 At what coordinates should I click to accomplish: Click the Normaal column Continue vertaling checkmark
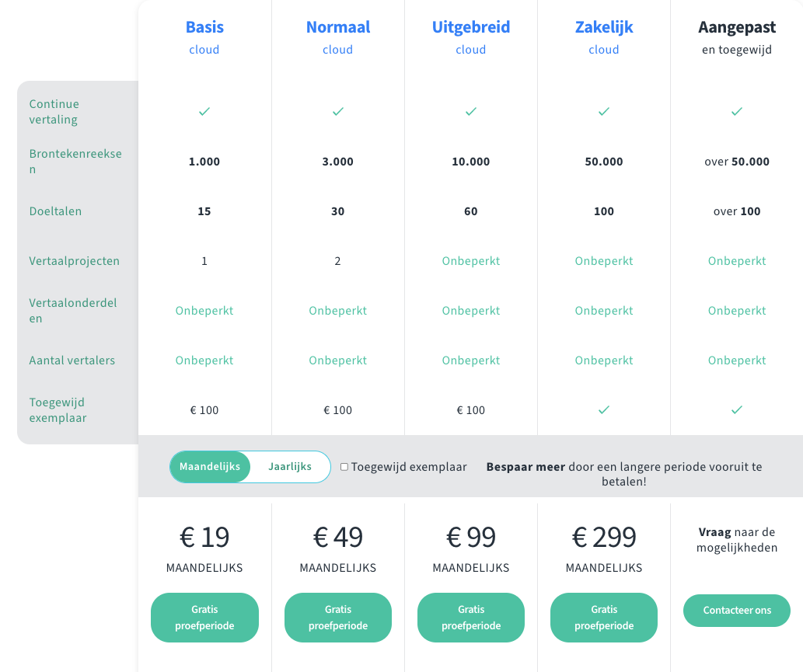click(338, 112)
